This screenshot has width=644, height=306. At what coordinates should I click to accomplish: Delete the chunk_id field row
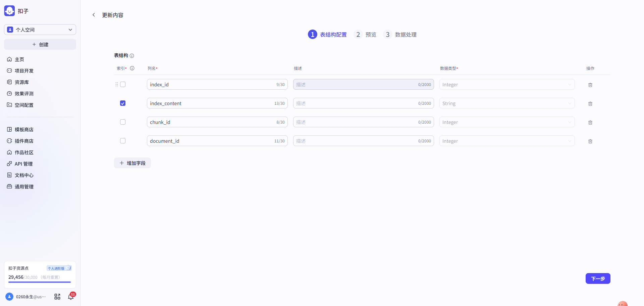pyautogui.click(x=590, y=123)
